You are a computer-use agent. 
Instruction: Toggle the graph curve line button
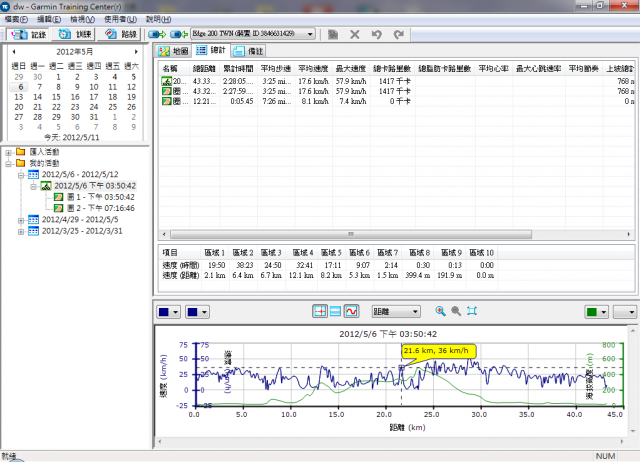coord(351,311)
